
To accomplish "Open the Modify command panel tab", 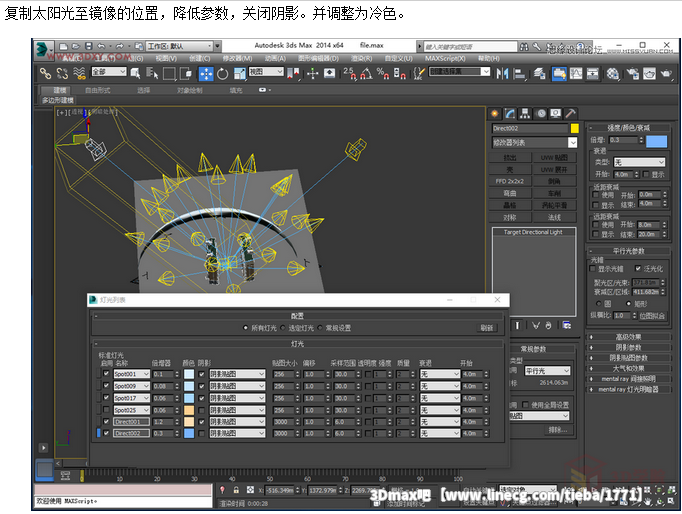I will pos(510,113).
